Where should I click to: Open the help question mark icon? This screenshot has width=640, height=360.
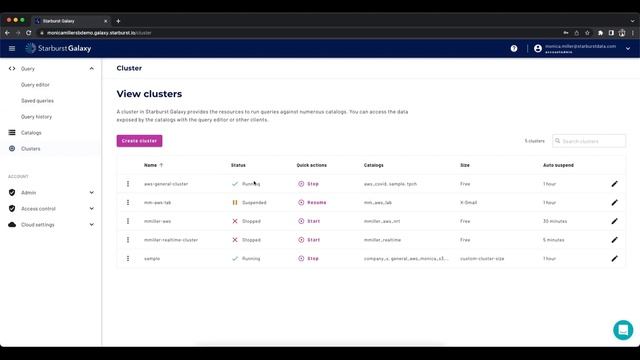(514, 49)
